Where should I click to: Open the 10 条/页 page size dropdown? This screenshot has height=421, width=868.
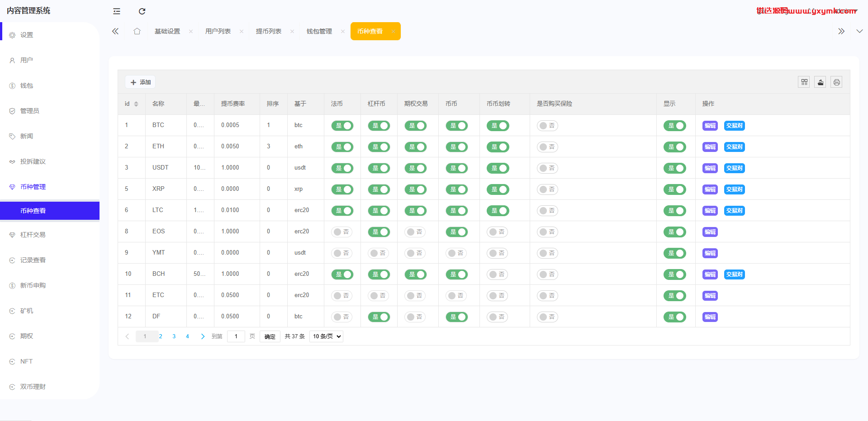326,336
